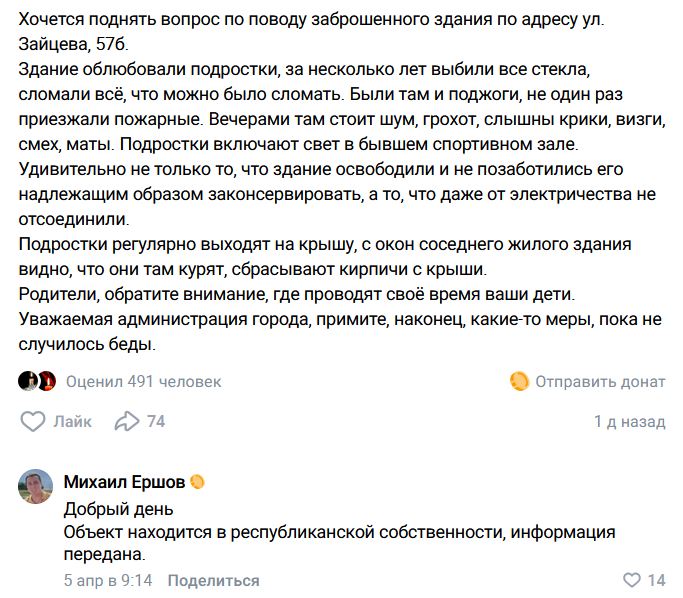Click the comment text "Объект находится в республиканской собственности"
Viewport: 683px width, 598px height.
coord(340,532)
